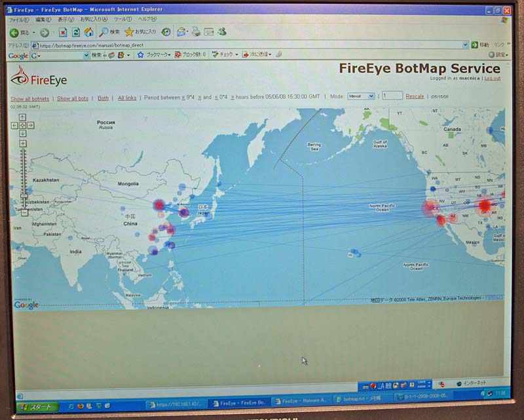Click the Firefox quick launch icon
This screenshot has height=420, width=524.
81,406
